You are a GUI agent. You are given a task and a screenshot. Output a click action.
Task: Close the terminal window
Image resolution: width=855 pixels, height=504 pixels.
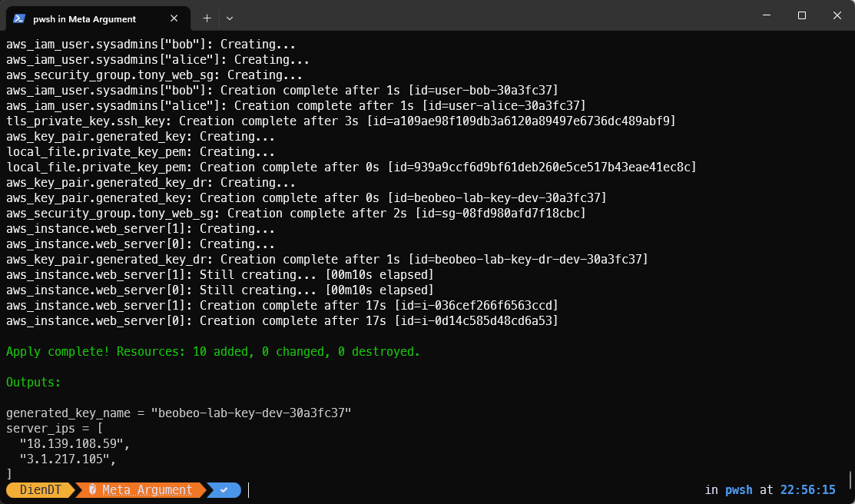click(x=837, y=15)
